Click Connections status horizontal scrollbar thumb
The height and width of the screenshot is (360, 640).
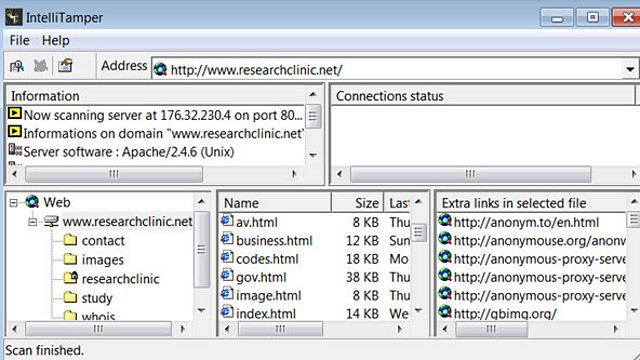point(471,174)
